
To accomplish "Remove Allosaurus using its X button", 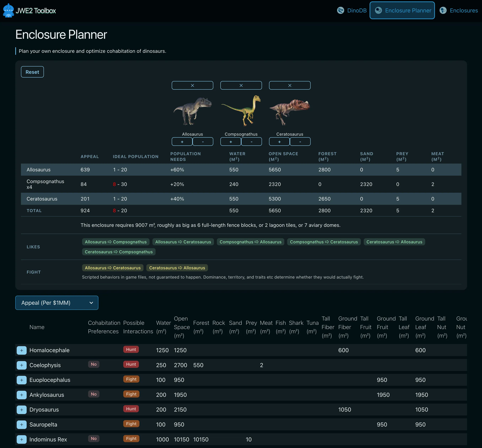I will click(x=192, y=85).
